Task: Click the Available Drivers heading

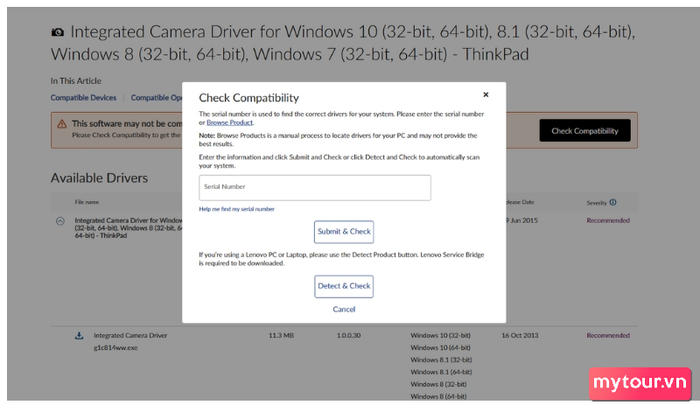Action: click(x=99, y=178)
